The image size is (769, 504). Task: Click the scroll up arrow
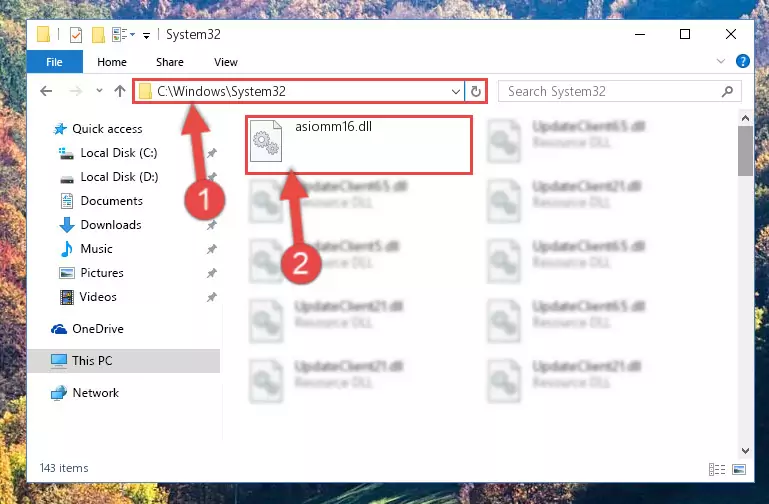pyautogui.click(x=745, y=118)
